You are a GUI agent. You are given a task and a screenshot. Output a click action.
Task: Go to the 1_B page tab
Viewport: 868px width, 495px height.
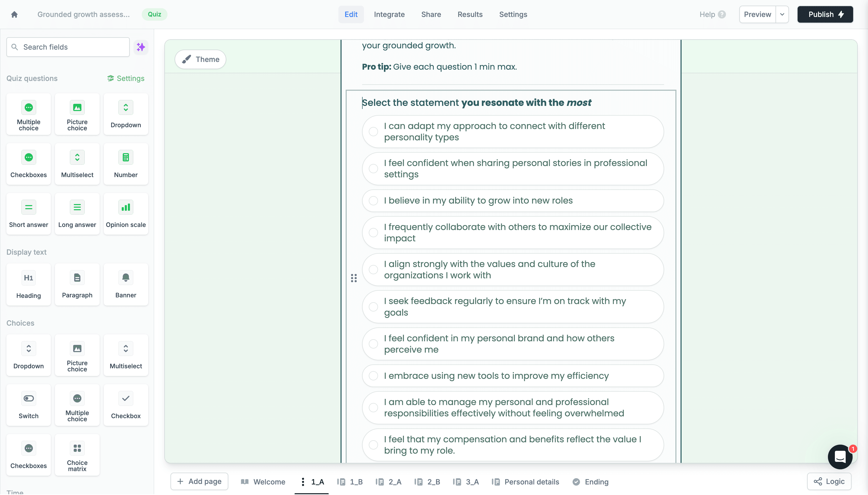point(350,482)
